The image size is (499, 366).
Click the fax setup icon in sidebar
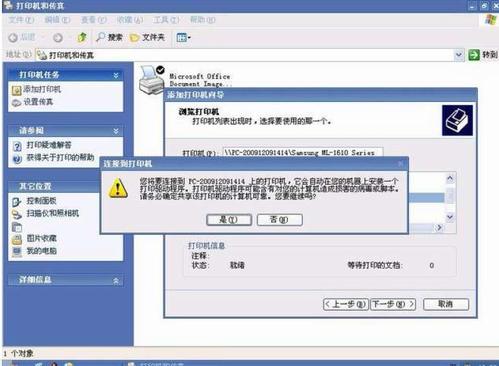coord(17,103)
